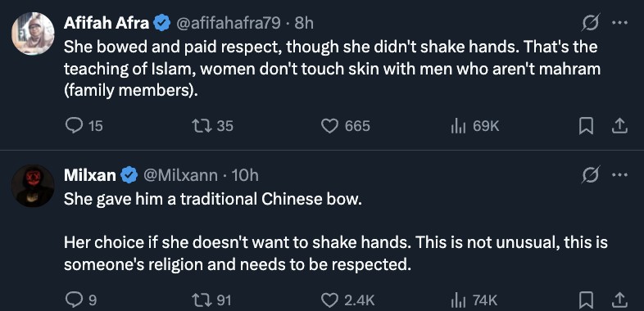This screenshot has height=311, width=644.
Task: Bookmark Milxan's tweet
Action: tap(586, 300)
